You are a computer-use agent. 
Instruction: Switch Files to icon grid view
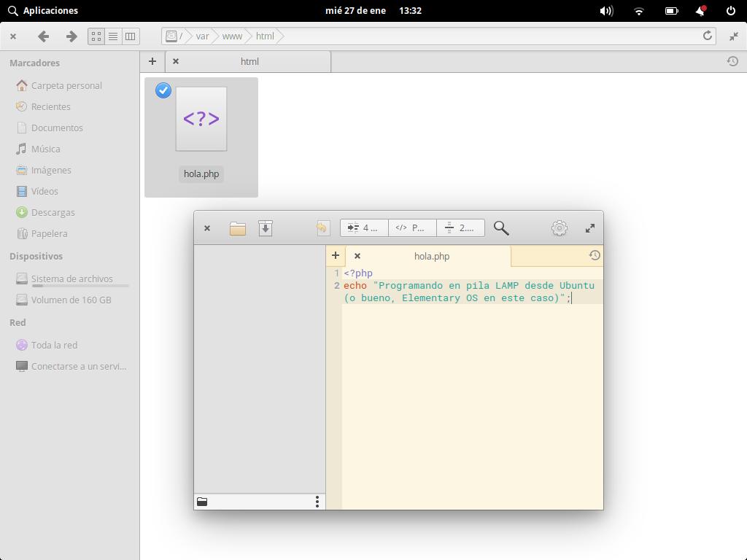96,36
